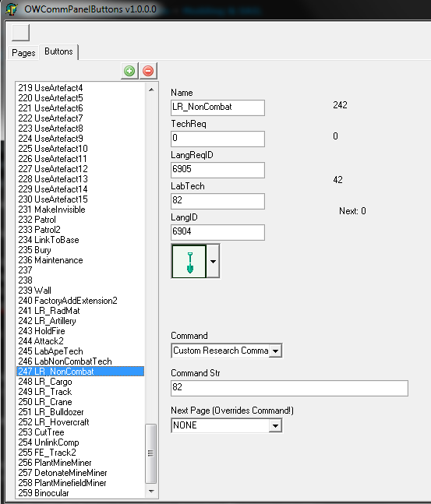Viewport: 431px width, 504px height.
Task: Select 259 Binocular in the list
Action: tap(80, 493)
